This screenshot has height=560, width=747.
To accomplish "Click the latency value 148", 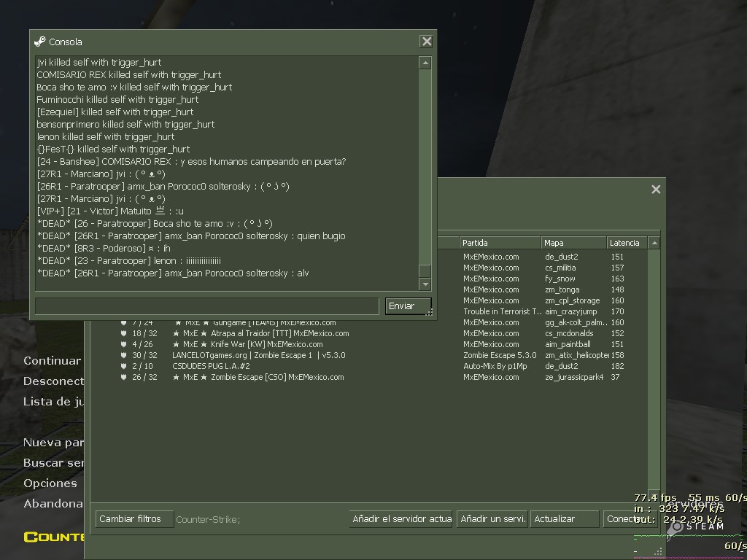I will (x=617, y=289).
